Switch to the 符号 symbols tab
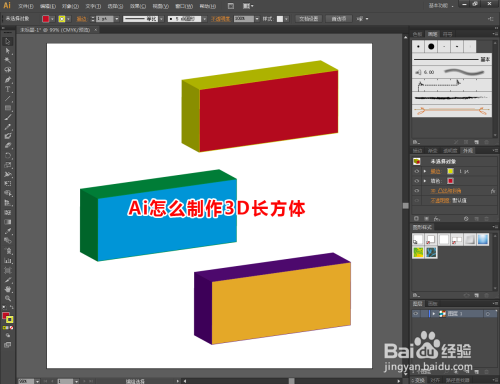This screenshot has height=384, width=500. [x=447, y=34]
